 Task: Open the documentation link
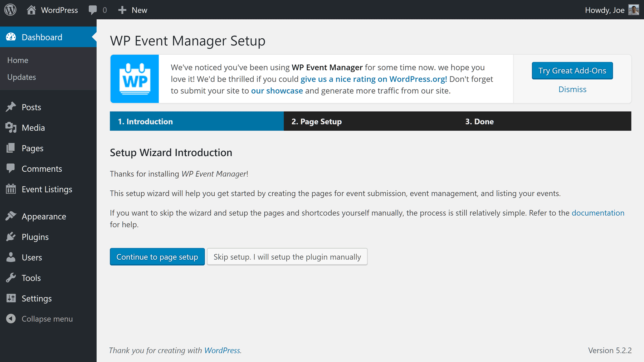pyautogui.click(x=598, y=213)
